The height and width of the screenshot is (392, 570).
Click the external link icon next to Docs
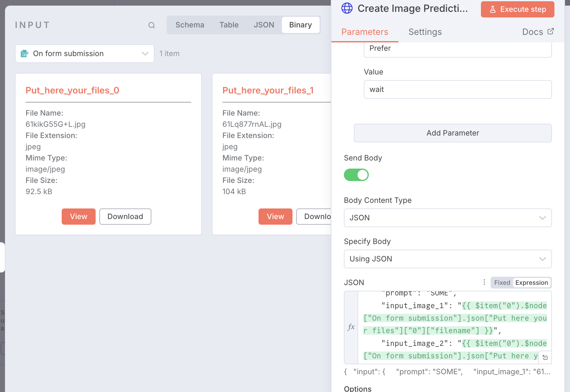(551, 31)
